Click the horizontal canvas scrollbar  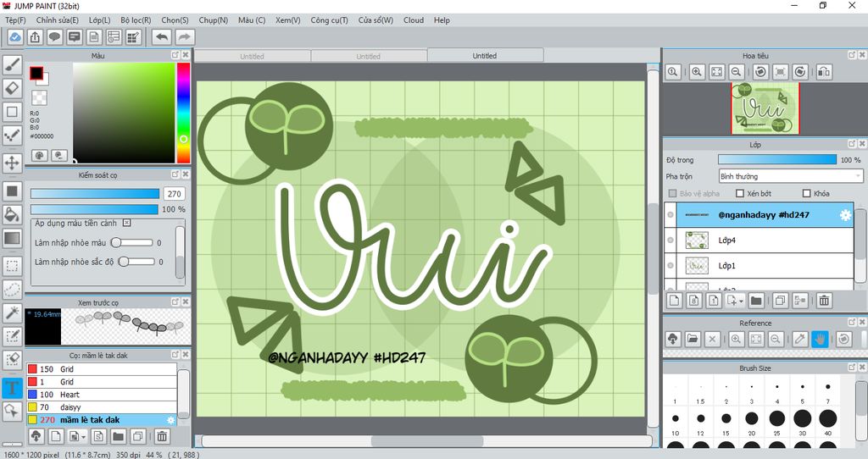click(x=426, y=440)
